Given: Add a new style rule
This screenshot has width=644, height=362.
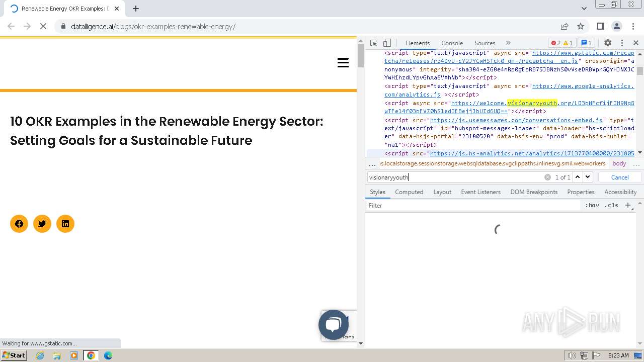Looking at the screenshot, I should click(x=628, y=205).
